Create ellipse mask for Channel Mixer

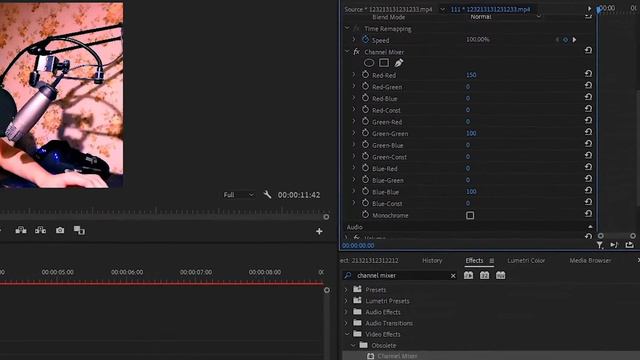[369, 63]
